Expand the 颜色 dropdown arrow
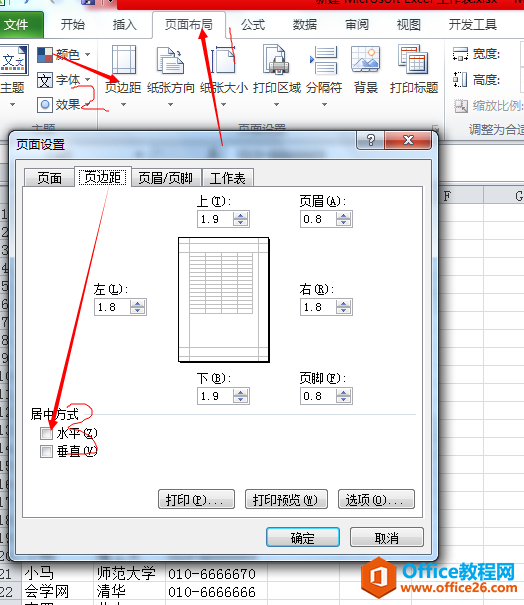 tap(88, 54)
